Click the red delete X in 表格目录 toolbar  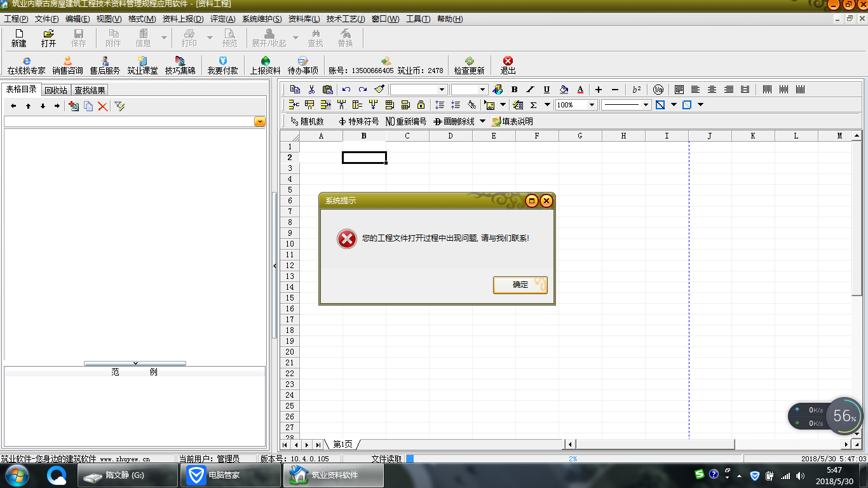[102, 106]
